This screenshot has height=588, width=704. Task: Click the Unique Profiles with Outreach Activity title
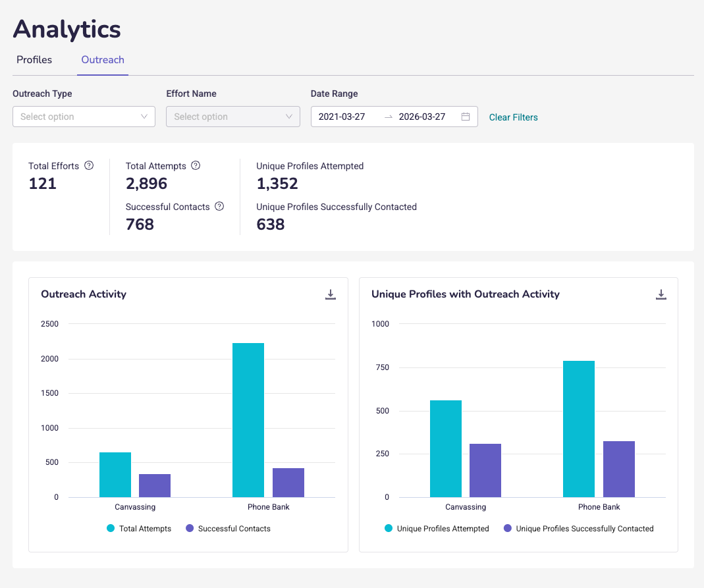tap(466, 294)
